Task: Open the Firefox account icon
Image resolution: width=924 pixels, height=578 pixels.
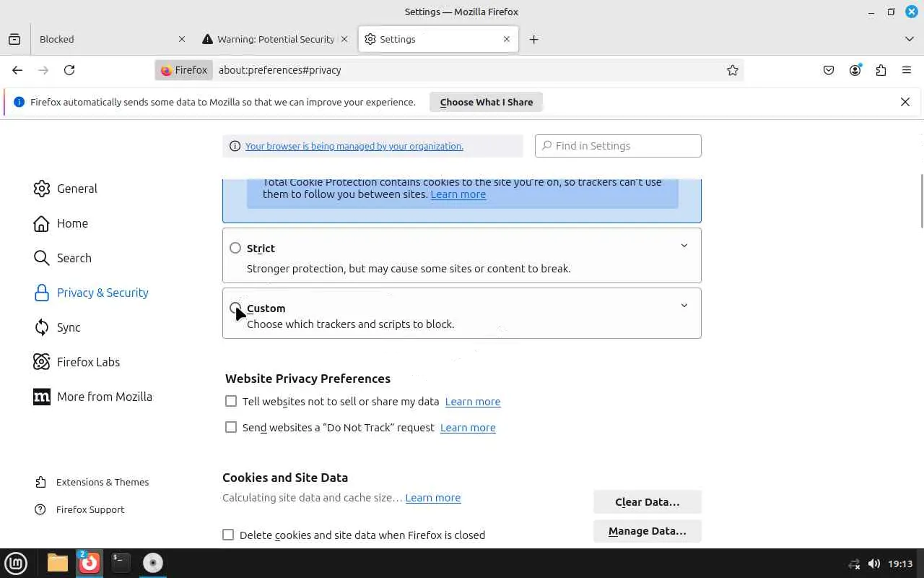Action: click(x=855, y=70)
